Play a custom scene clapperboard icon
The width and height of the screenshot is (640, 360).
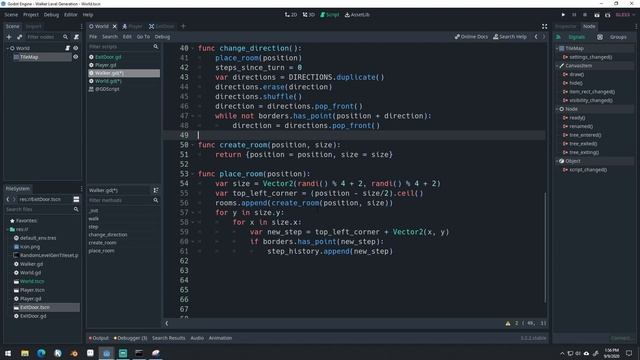[x=607, y=15]
